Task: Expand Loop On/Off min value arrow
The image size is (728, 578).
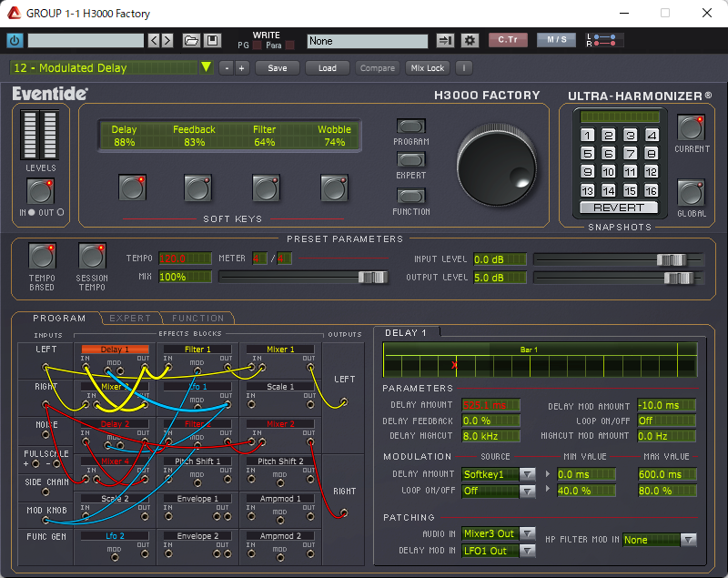Action: pyautogui.click(x=548, y=489)
